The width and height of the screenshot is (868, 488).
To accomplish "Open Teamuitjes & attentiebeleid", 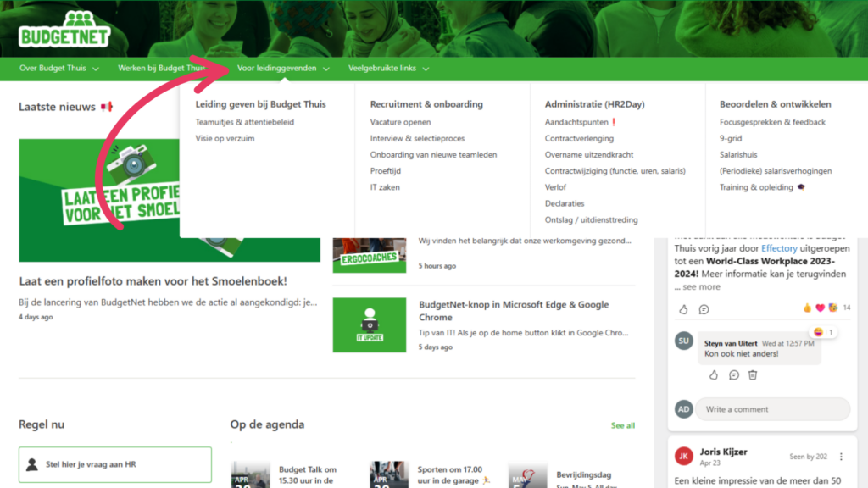I will 245,122.
